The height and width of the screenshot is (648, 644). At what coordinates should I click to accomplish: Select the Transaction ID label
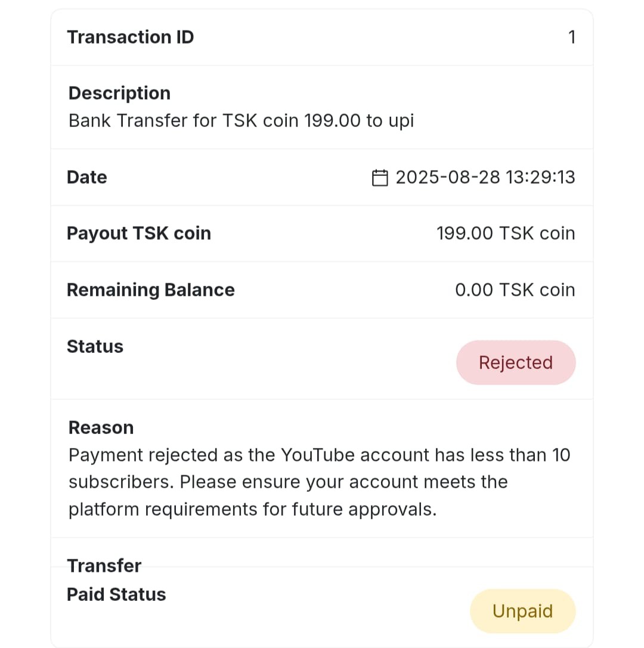tap(131, 37)
